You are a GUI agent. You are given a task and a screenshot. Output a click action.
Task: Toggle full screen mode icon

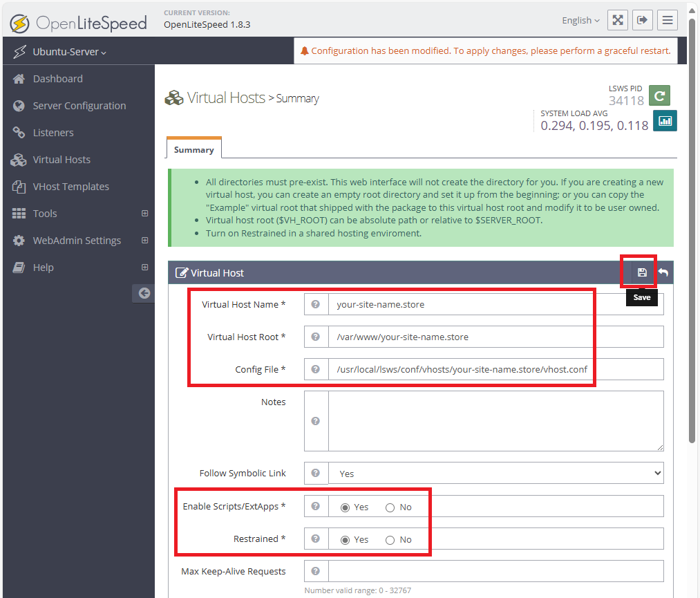coord(617,20)
